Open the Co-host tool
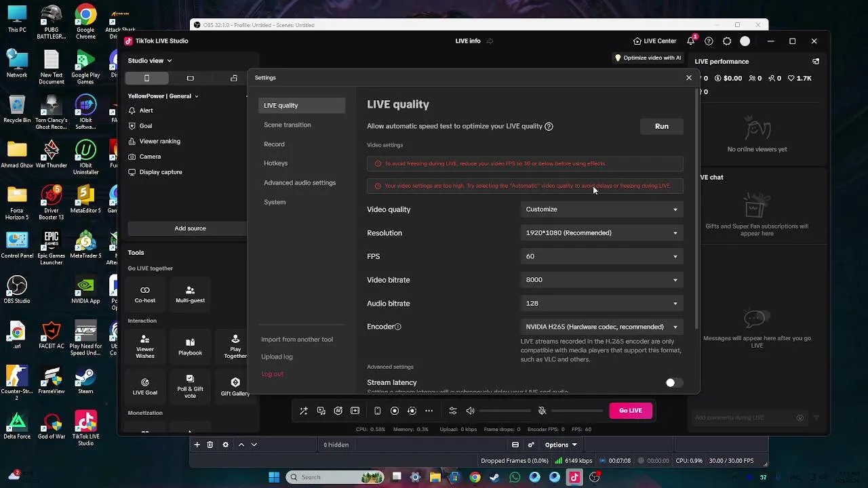 144,295
